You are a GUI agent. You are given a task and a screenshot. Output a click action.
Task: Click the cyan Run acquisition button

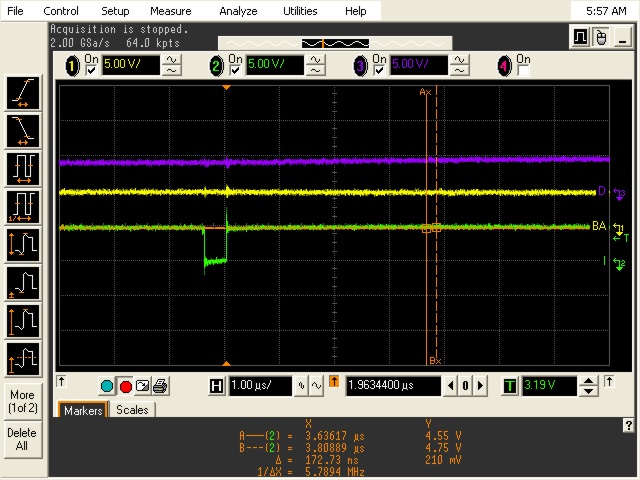click(107, 386)
